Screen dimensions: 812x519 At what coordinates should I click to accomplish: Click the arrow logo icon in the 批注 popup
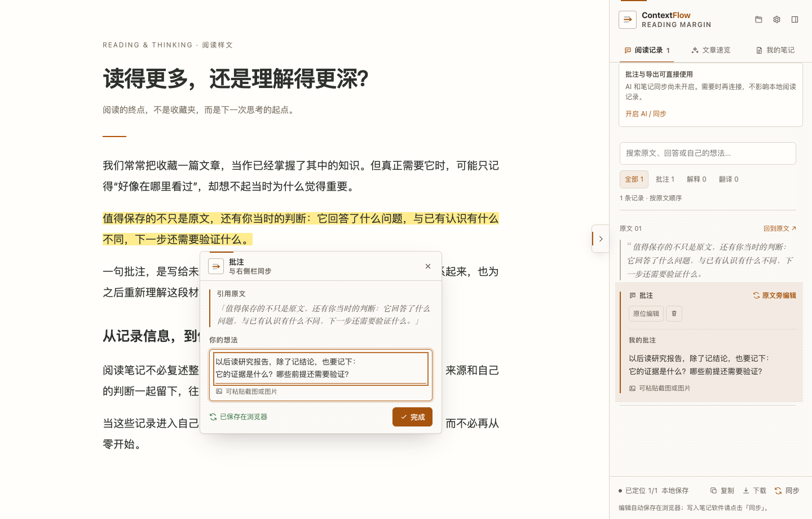tap(216, 266)
